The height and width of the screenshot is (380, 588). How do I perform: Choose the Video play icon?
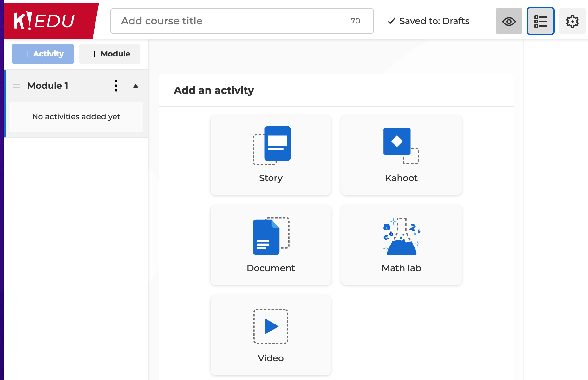click(271, 326)
